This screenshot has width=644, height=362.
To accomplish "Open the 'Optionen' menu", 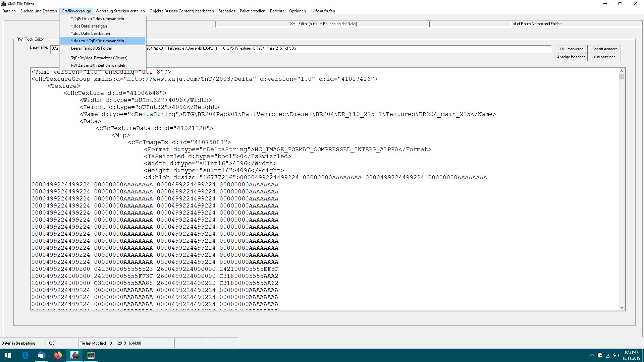I will pyautogui.click(x=297, y=11).
